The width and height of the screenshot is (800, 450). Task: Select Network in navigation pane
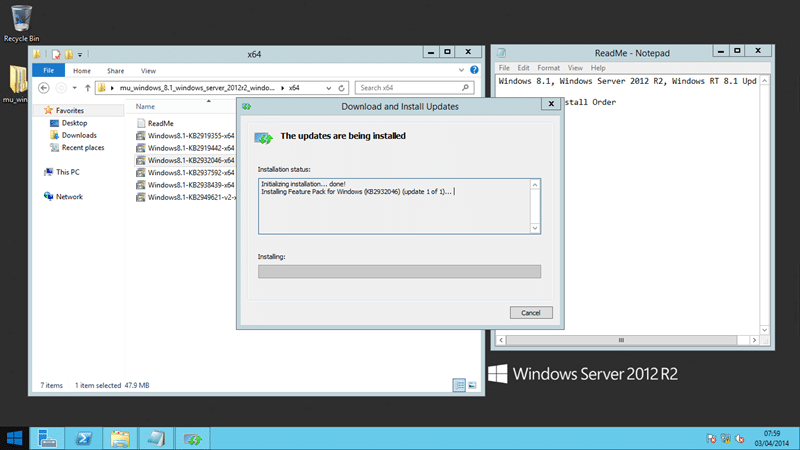pos(69,196)
